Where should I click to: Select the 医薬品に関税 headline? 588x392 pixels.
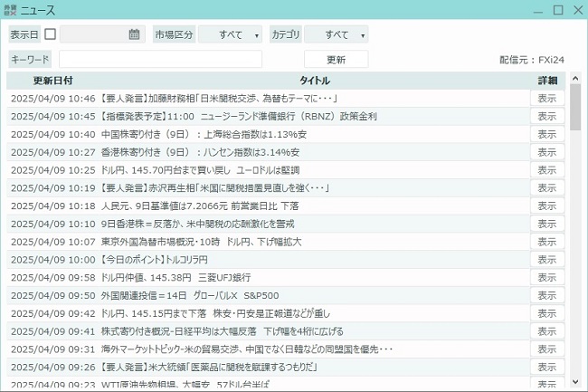pos(209,368)
